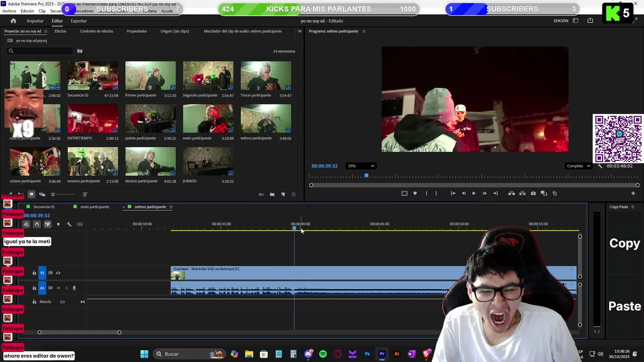Click the EDICIÓN workspace label
Viewport: 644px width, 362px height.
tap(560, 21)
